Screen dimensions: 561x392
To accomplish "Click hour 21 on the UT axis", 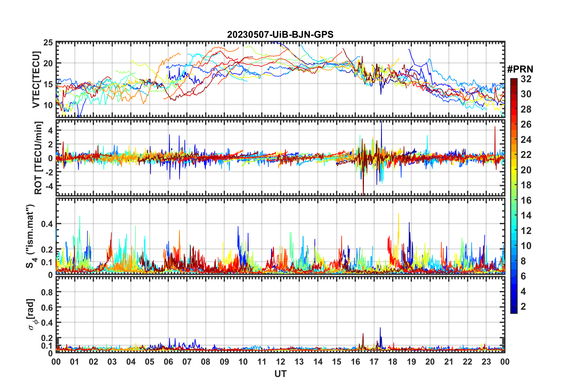I will coord(449,362).
